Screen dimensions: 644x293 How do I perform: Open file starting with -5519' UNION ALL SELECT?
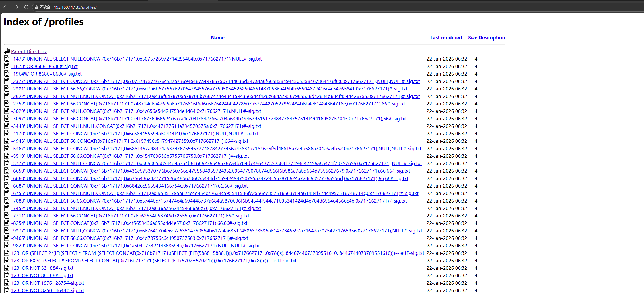pyautogui.click(x=130, y=156)
